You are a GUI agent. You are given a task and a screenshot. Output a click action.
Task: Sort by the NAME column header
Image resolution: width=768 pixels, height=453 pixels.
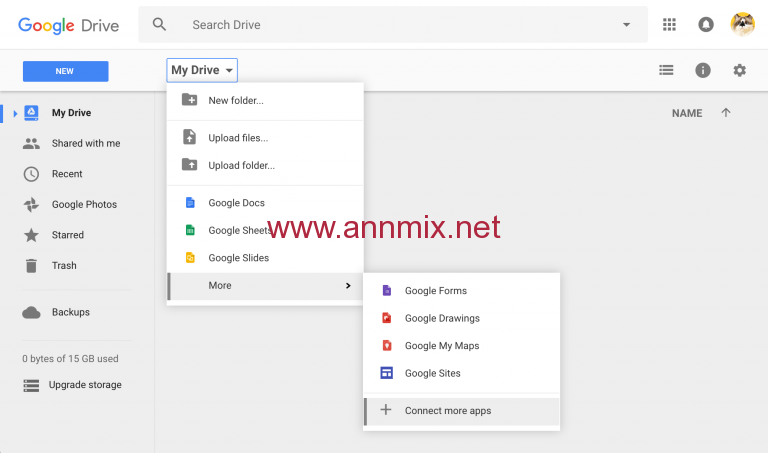[x=687, y=113]
